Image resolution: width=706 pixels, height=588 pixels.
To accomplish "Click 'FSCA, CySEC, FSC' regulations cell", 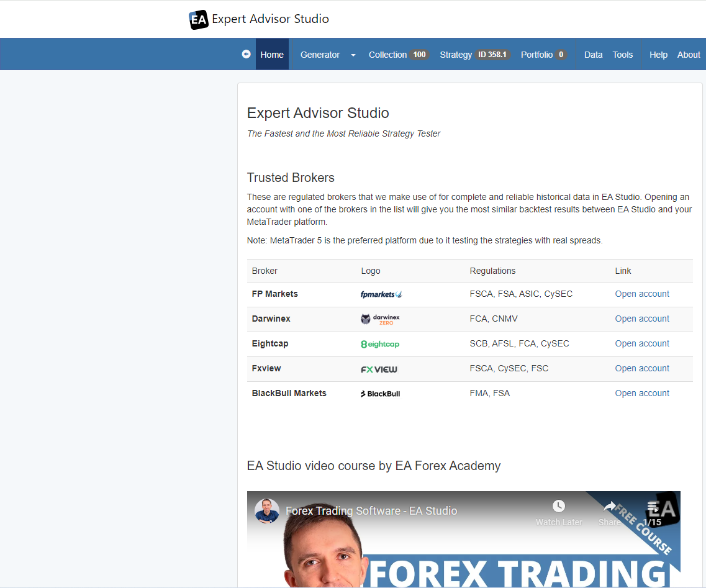I will pos(509,368).
